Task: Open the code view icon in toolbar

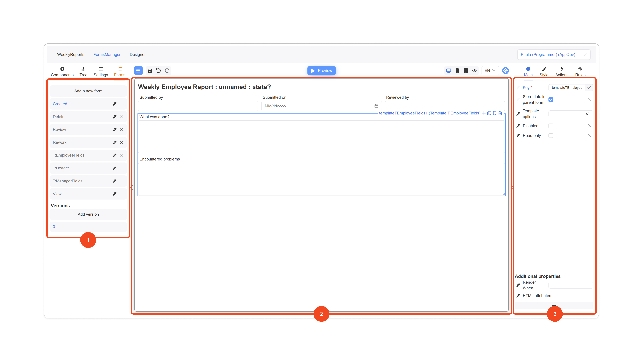Action: (x=474, y=71)
